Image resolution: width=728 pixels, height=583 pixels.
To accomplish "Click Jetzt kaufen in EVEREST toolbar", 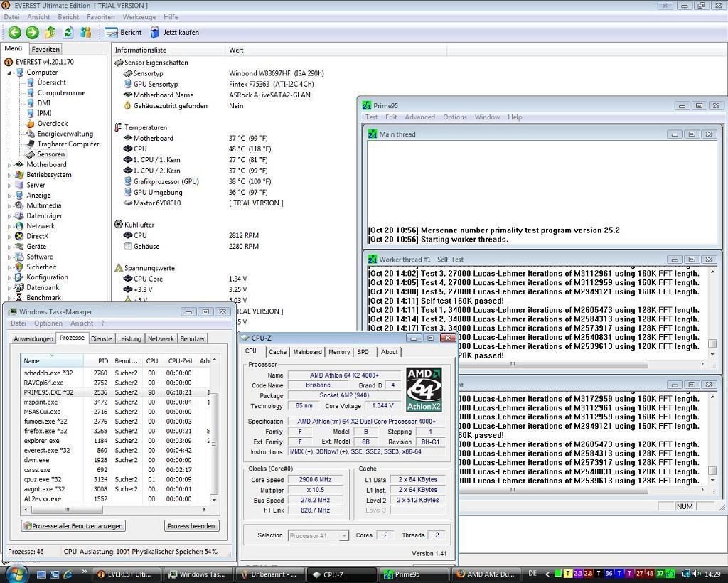I will (175, 33).
